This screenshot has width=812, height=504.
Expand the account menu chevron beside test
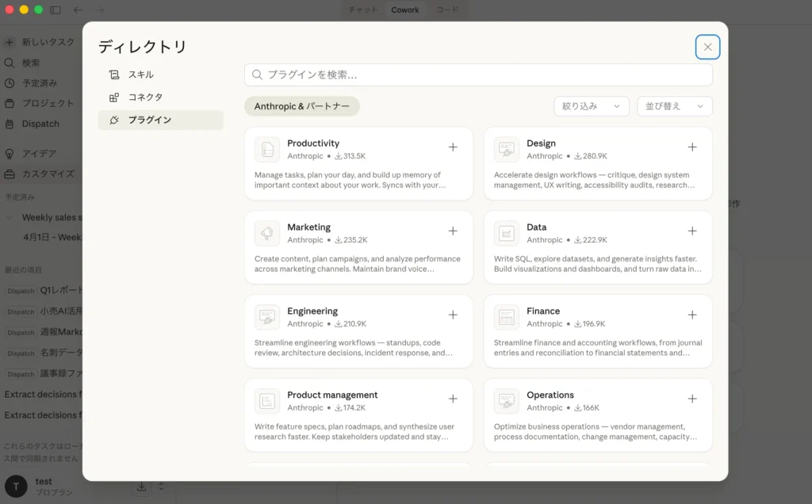coord(162,487)
